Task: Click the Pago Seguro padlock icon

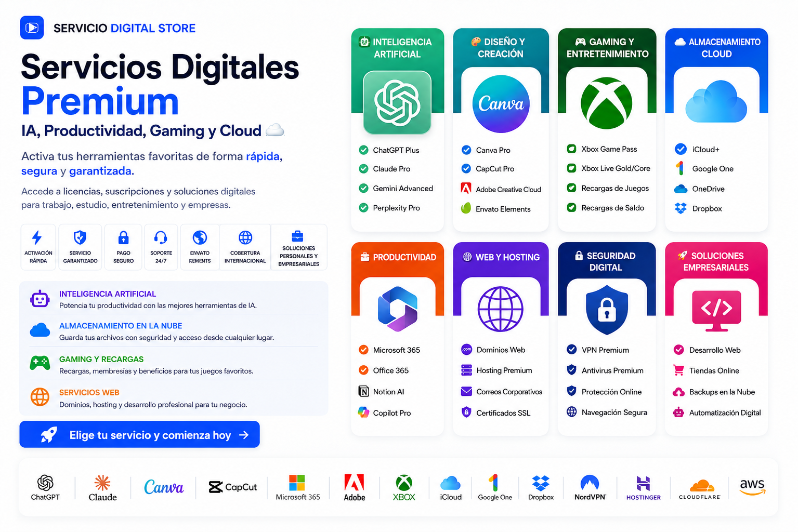Action: coord(123,237)
